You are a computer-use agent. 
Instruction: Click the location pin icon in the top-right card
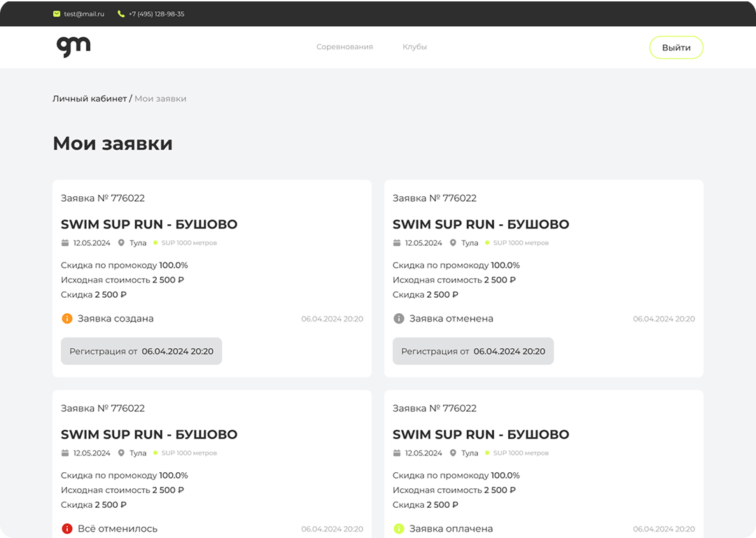point(453,243)
